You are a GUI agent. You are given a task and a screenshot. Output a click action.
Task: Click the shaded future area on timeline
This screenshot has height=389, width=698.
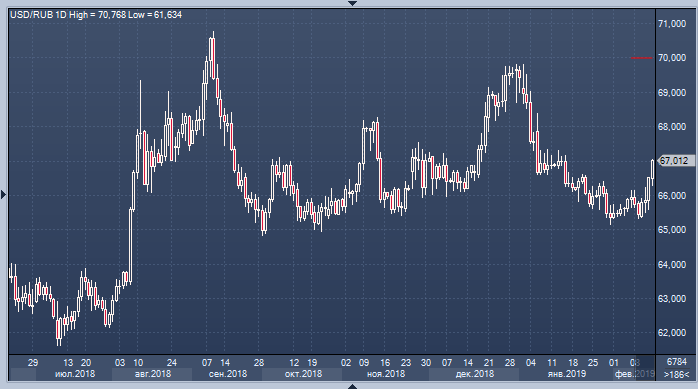pos(645,368)
